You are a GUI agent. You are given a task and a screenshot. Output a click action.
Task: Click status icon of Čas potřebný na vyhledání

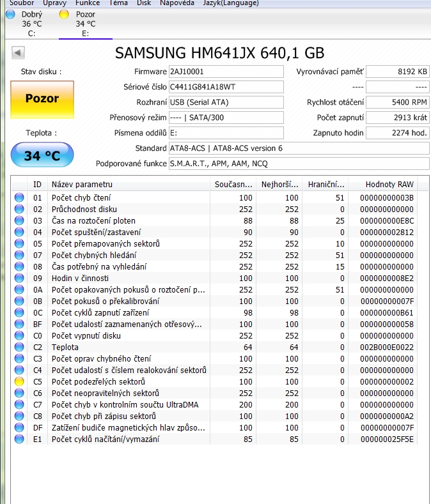tap(19, 266)
